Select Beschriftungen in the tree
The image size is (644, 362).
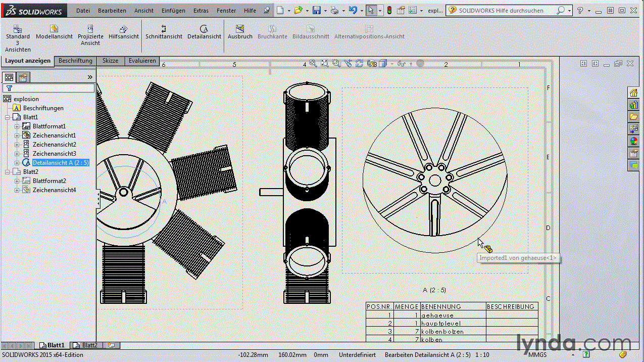pyautogui.click(x=43, y=108)
